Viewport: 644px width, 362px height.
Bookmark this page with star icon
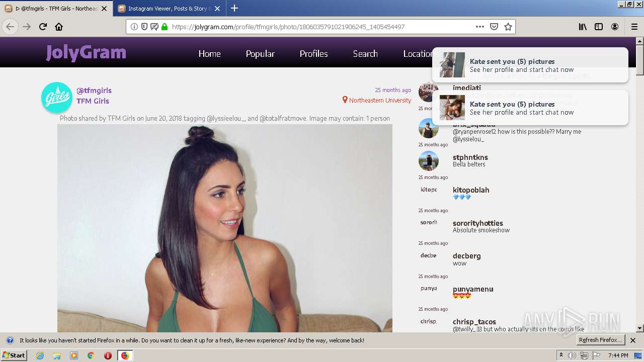508,27
